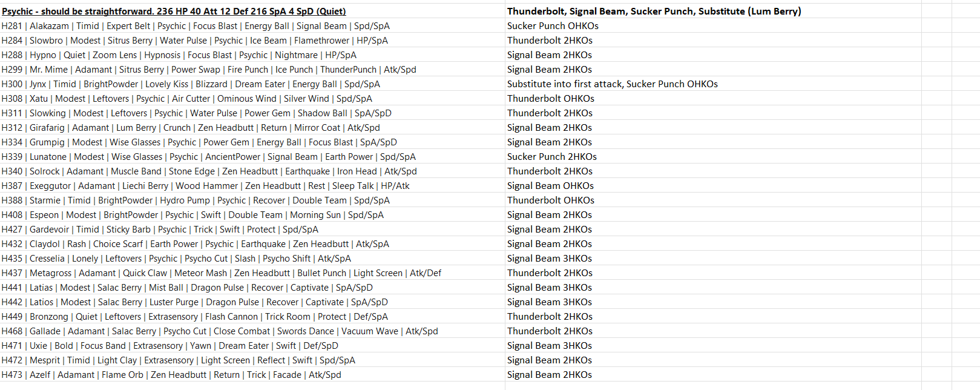Select the H299 Mr. Mime row cell
The width and height of the screenshot is (980, 390).
209,70
